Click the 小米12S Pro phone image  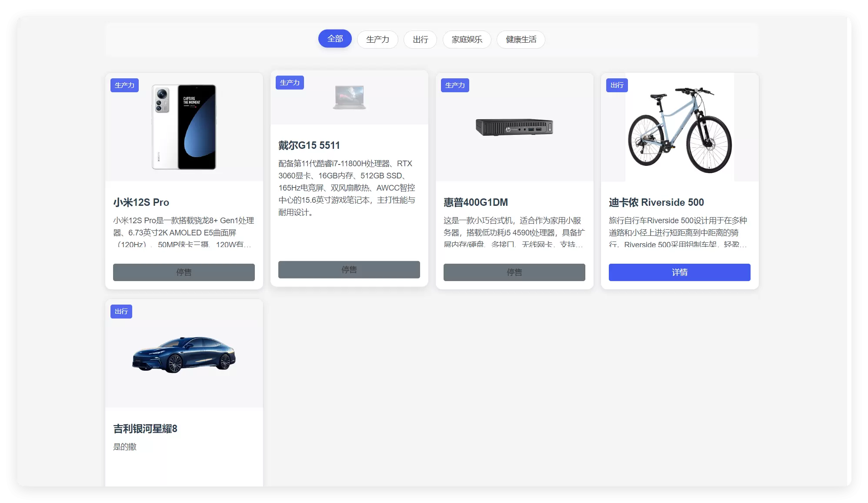tap(184, 127)
